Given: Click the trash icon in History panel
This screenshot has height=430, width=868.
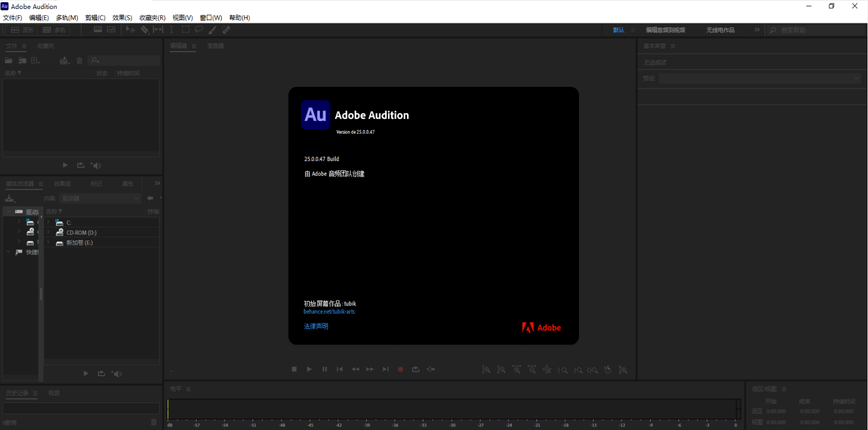Looking at the screenshot, I should [154, 422].
